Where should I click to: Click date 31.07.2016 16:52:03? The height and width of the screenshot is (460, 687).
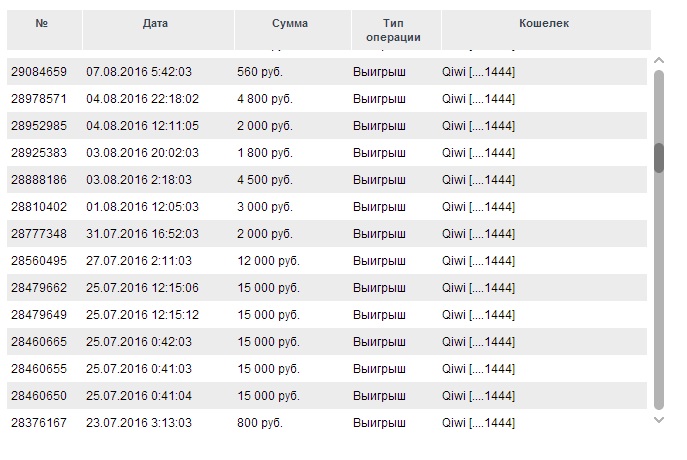[142, 234]
